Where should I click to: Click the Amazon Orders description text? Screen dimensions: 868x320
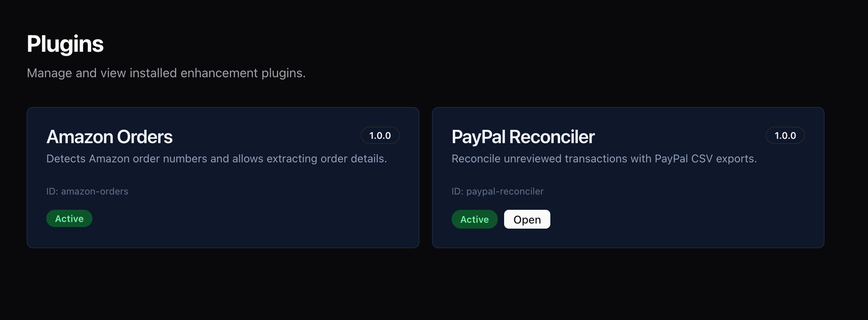pos(216,159)
